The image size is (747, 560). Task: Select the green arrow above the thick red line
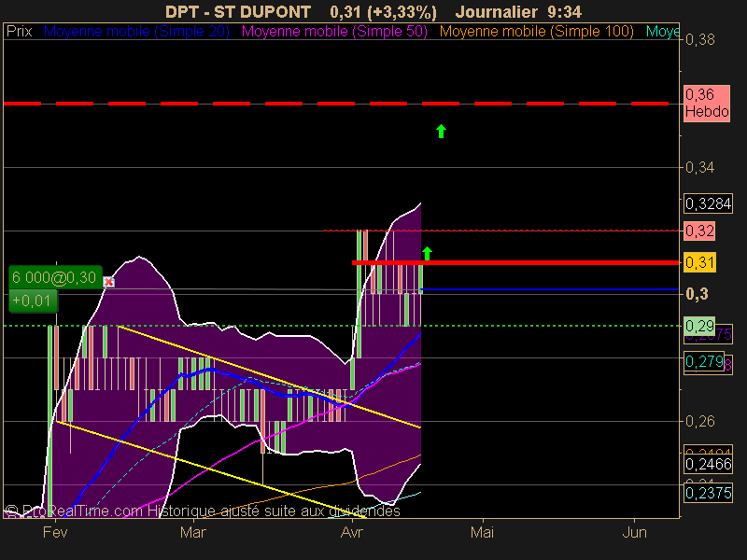pyautogui.click(x=428, y=253)
